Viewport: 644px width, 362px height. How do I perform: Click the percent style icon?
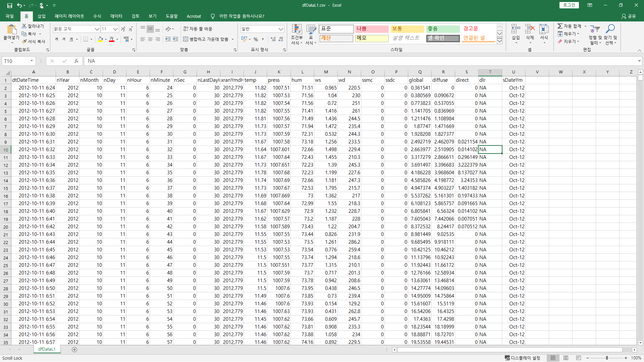tap(256, 39)
